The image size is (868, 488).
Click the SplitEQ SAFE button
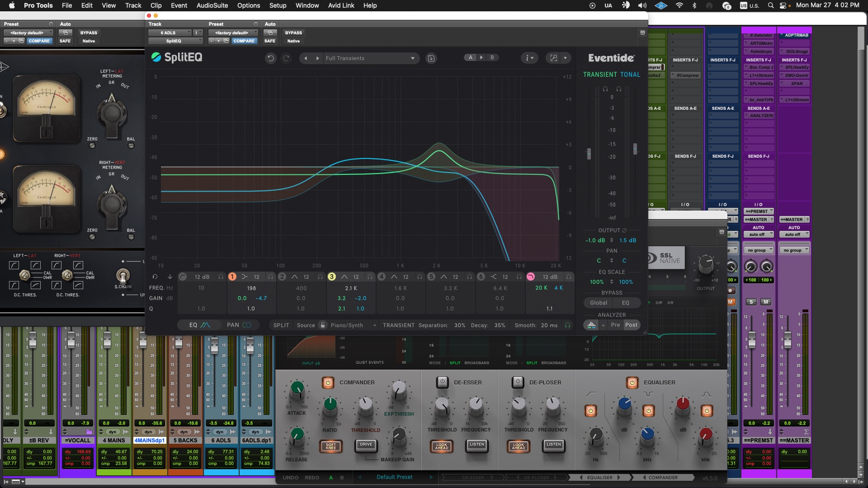click(x=270, y=41)
